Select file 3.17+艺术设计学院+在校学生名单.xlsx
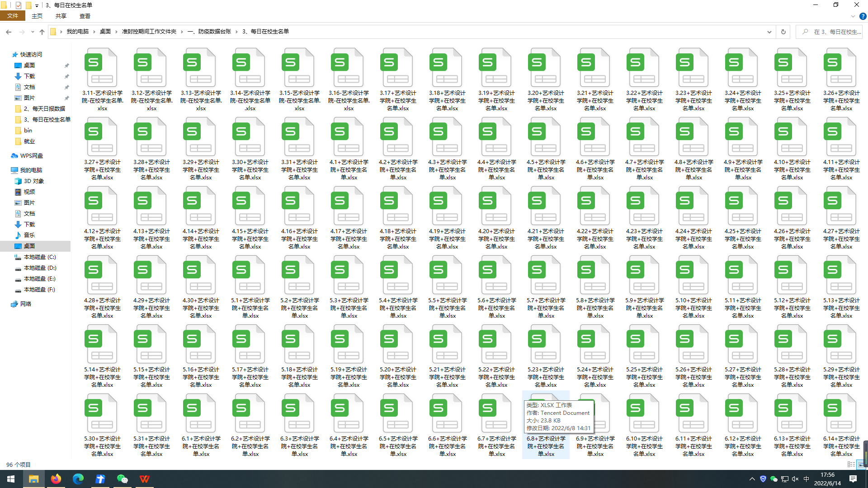 tap(398, 80)
